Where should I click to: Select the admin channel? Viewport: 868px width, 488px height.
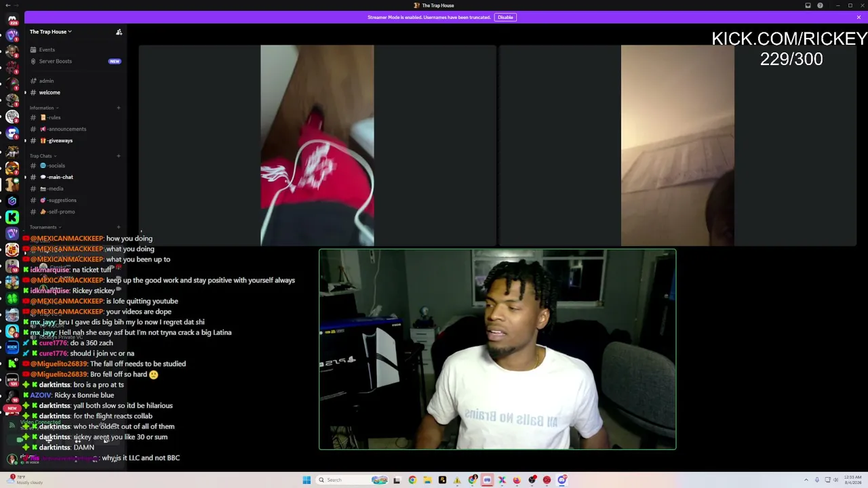(46, 81)
